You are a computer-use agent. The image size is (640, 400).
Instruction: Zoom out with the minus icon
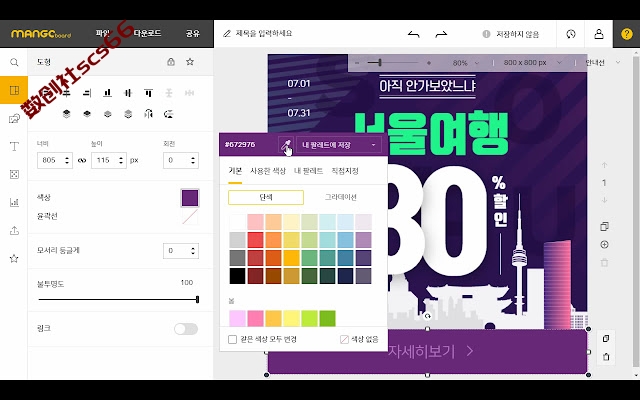click(x=357, y=63)
